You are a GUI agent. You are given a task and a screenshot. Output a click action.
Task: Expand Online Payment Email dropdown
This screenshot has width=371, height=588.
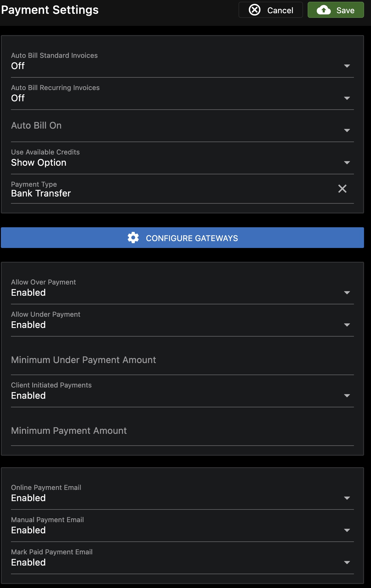click(182, 493)
